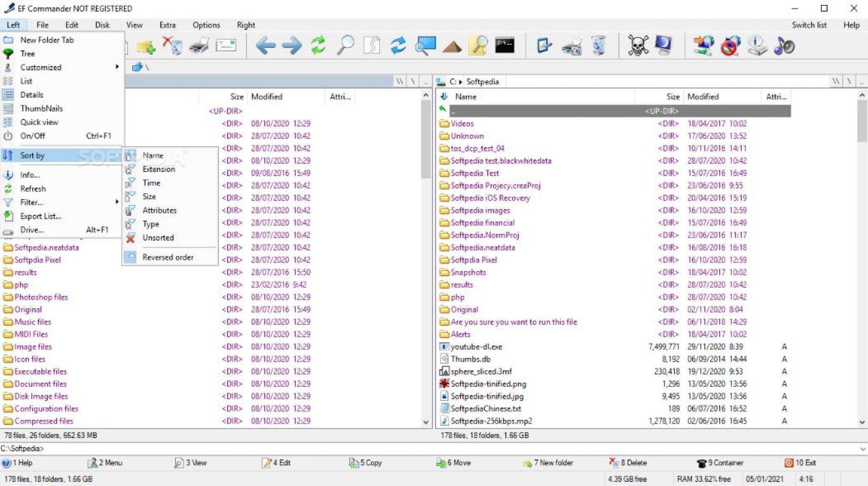Open the Options menu
868x486 pixels.
pyautogui.click(x=206, y=25)
